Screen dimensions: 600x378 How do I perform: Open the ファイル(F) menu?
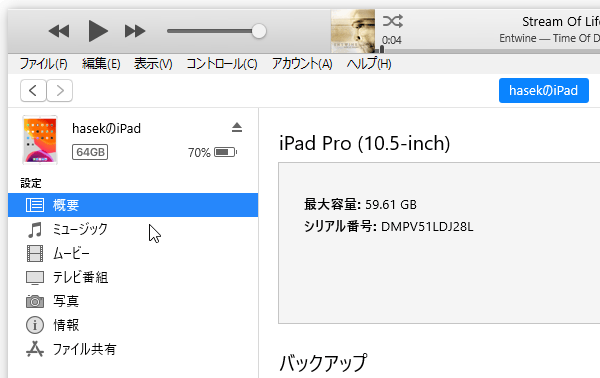(44, 64)
